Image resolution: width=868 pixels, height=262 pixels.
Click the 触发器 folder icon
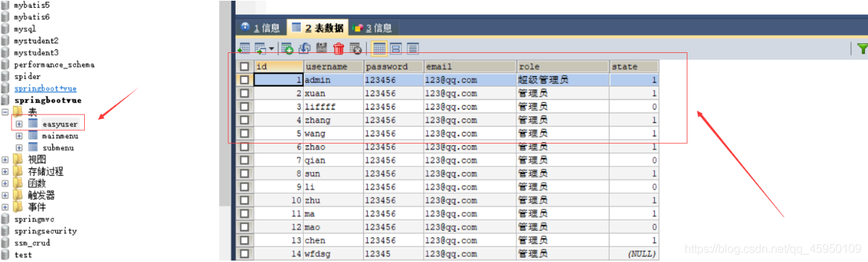pyautogui.click(x=17, y=195)
